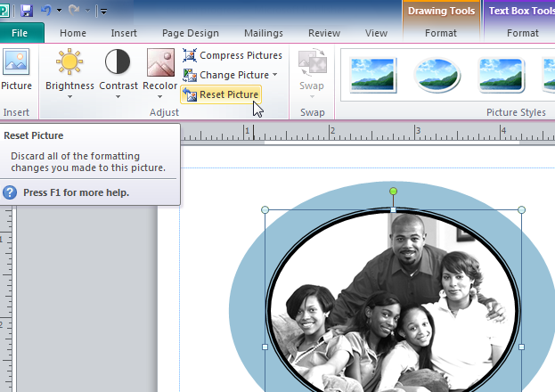Switch to the Mailings tab
This screenshot has height=392, width=555.
pyautogui.click(x=262, y=33)
